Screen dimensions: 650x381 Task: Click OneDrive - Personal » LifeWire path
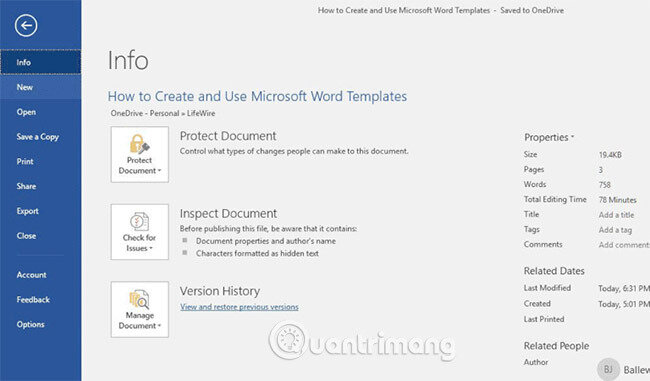pyautogui.click(x=162, y=113)
